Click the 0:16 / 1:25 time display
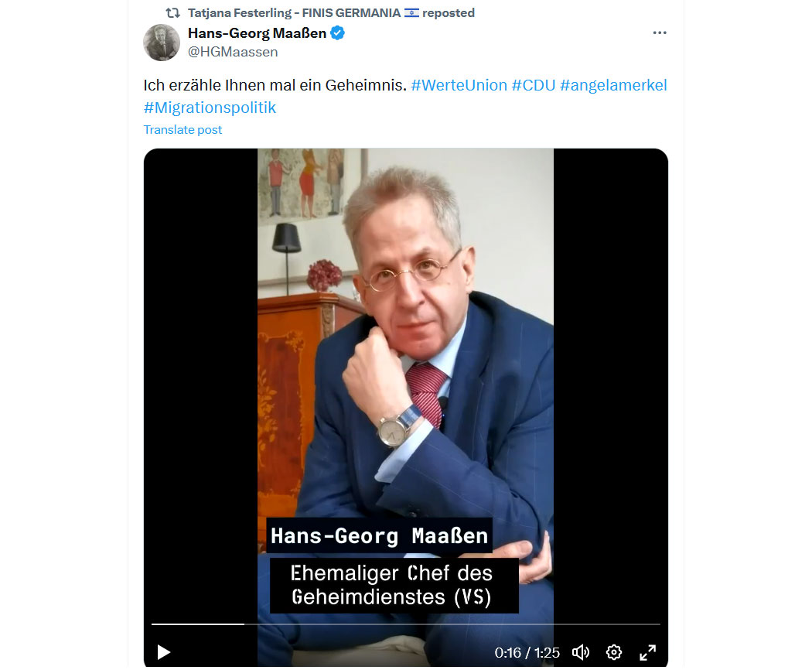 click(527, 652)
